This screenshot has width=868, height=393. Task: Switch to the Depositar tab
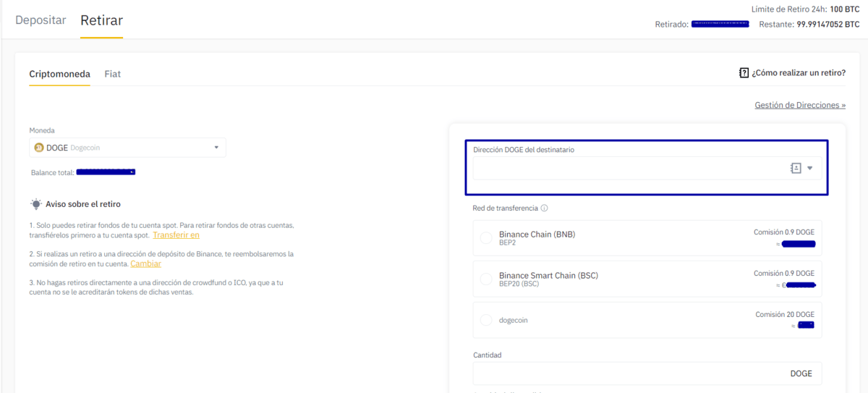pos(41,20)
